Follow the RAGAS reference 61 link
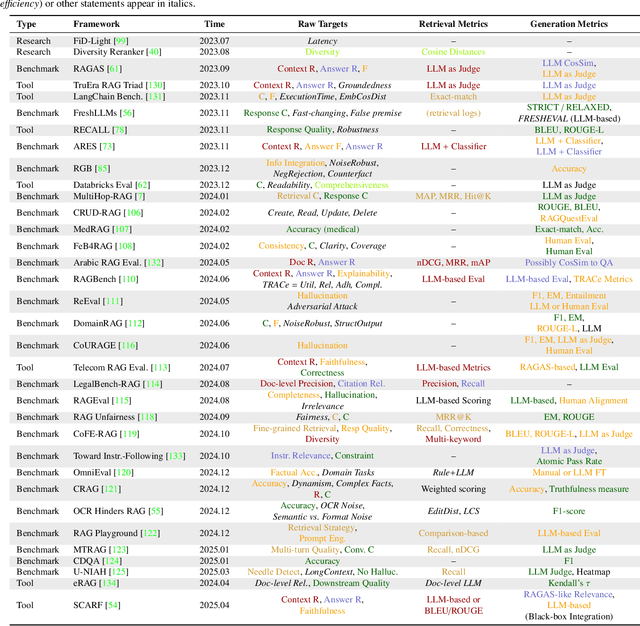Screen dimensions: 640x626 (114, 68)
